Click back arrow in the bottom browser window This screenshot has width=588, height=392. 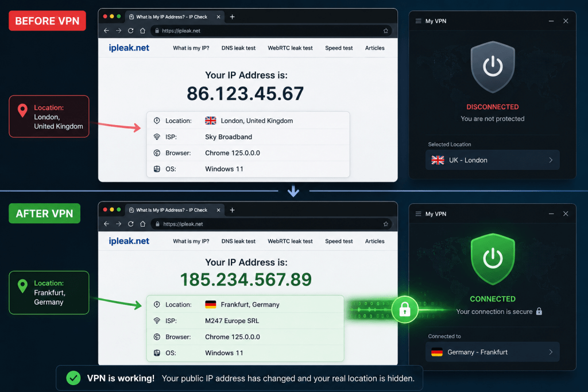click(x=106, y=224)
